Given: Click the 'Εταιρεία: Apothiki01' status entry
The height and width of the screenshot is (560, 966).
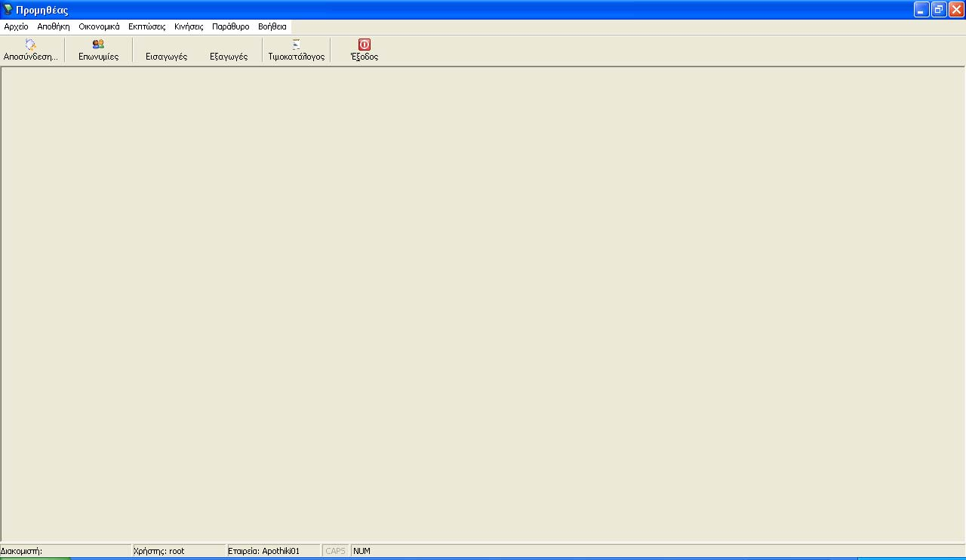Looking at the screenshot, I should click(x=274, y=551).
